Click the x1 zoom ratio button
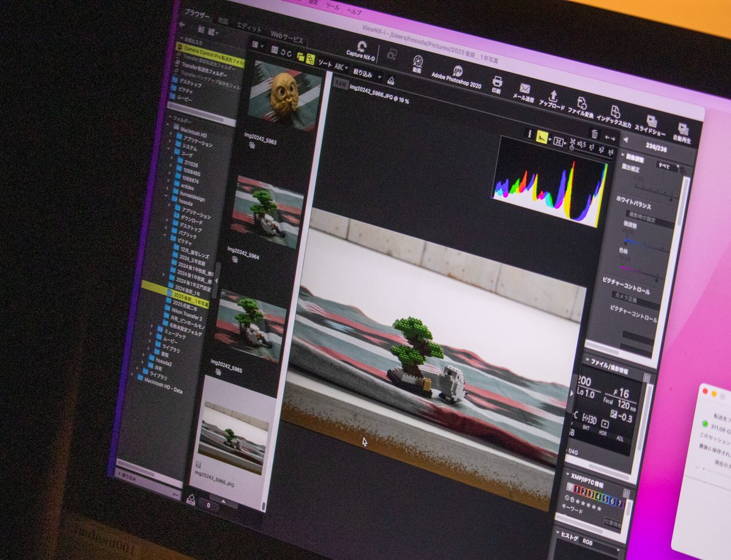 click(x=590, y=147)
